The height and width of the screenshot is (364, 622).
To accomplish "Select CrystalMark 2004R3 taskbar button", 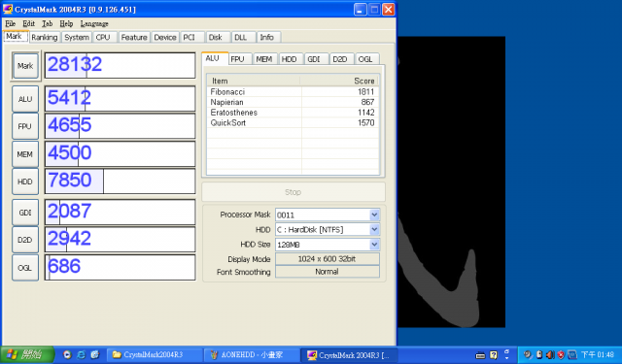I will (348, 355).
